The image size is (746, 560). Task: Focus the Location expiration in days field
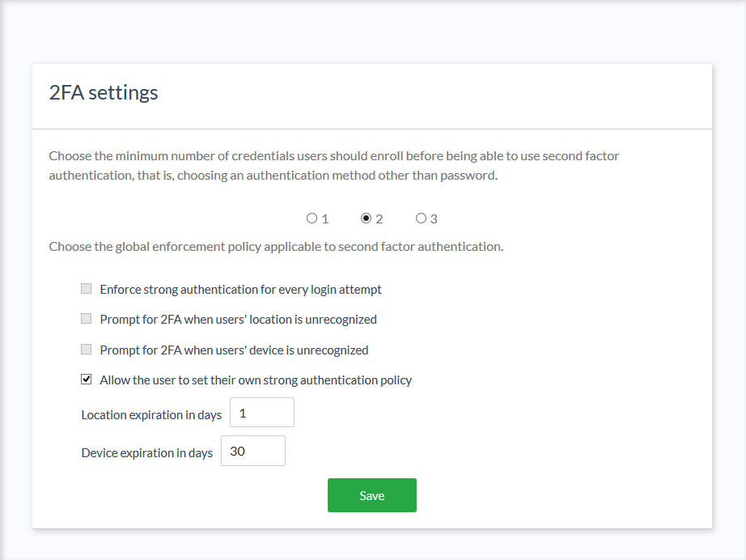(x=261, y=412)
